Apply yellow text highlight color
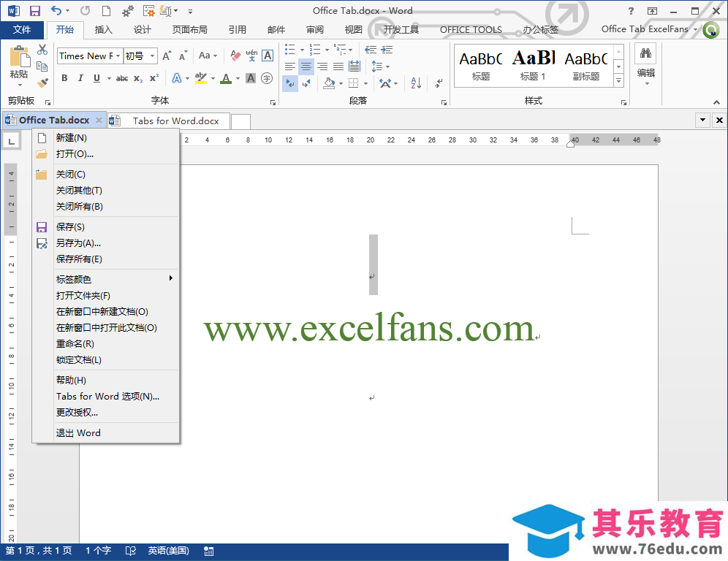Image resolution: width=728 pixels, height=561 pixels. tap(200, 78)
